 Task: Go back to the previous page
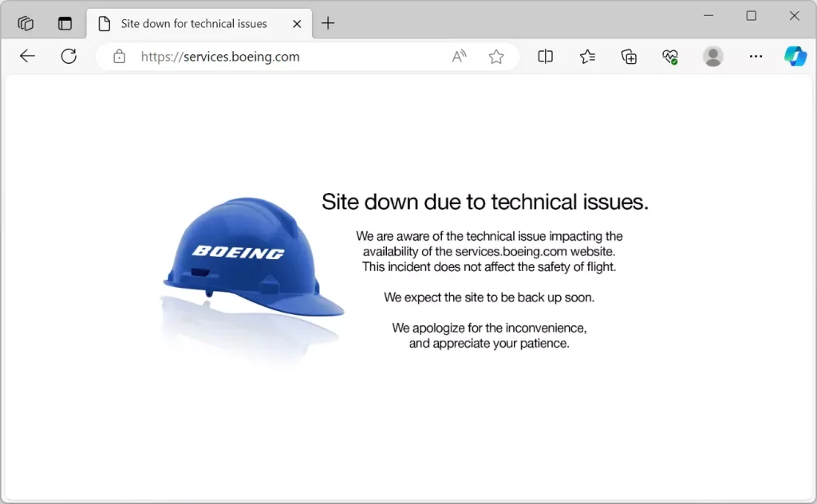click(x=27, y=56)
